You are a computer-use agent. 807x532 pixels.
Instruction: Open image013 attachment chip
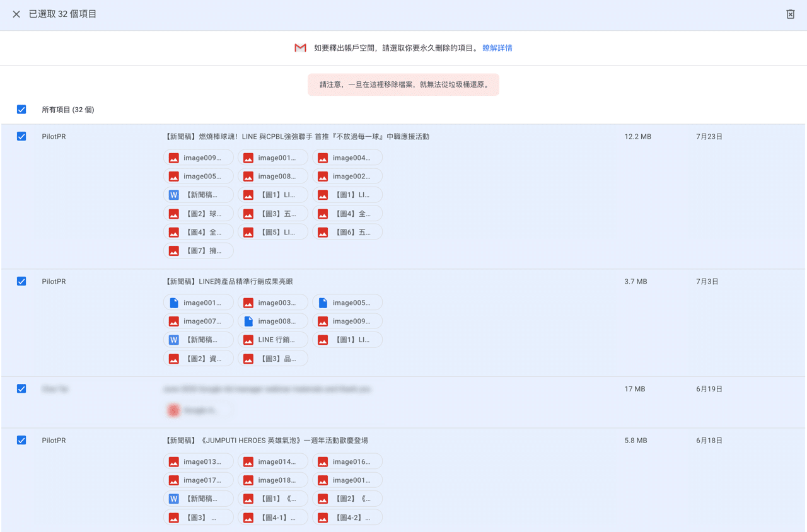click(199, 461)
